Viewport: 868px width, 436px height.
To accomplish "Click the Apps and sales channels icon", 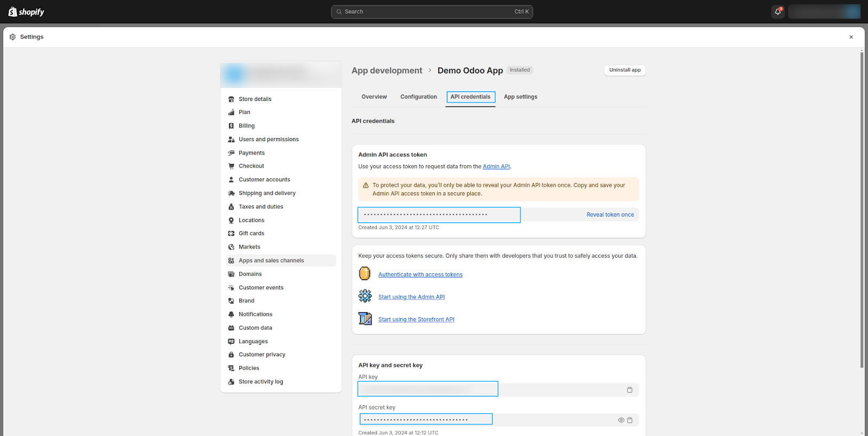I will (231, 261).
